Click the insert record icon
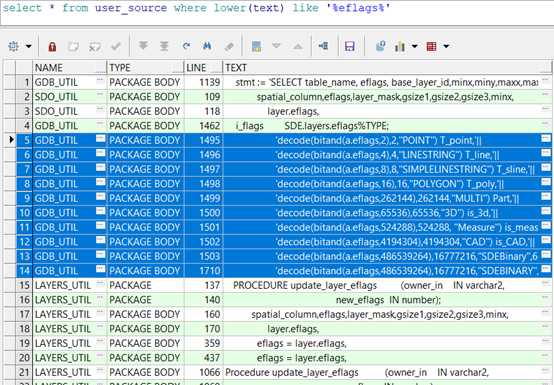 click(x=73, y=46)
